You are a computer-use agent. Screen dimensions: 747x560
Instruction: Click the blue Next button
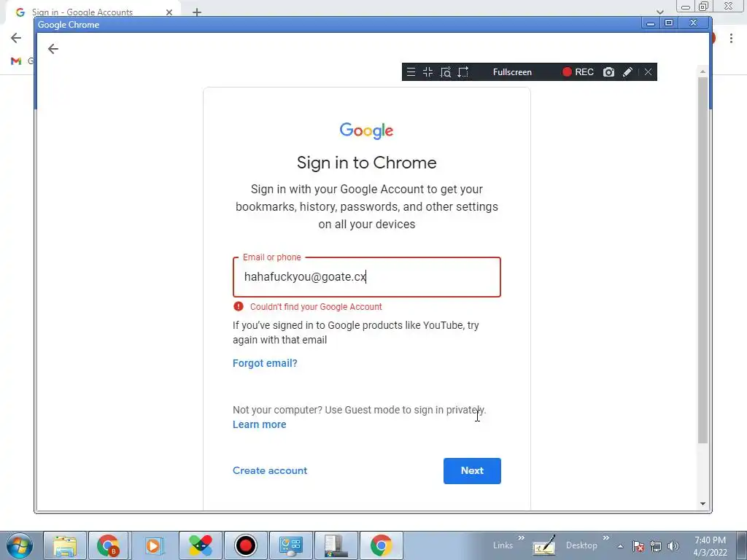coord(472,471)
